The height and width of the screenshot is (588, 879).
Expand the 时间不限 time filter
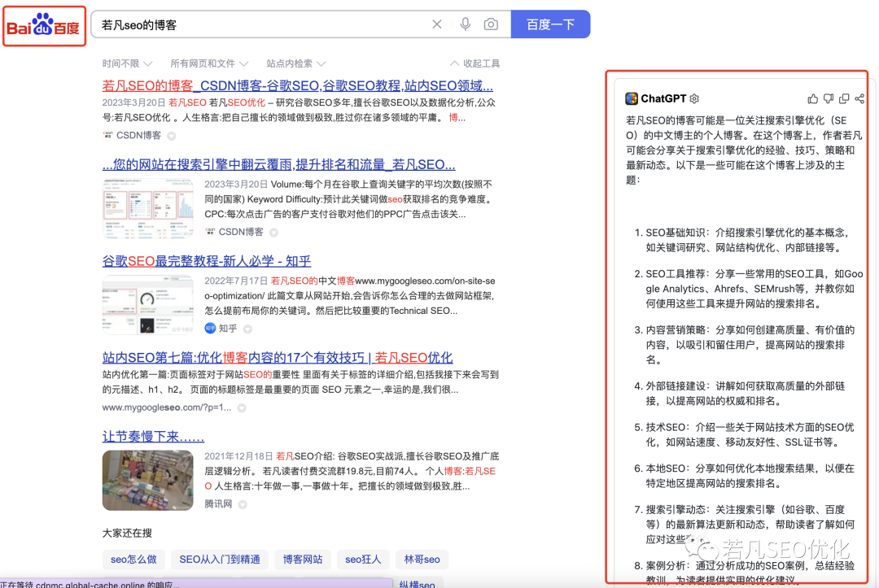[125, 63]
